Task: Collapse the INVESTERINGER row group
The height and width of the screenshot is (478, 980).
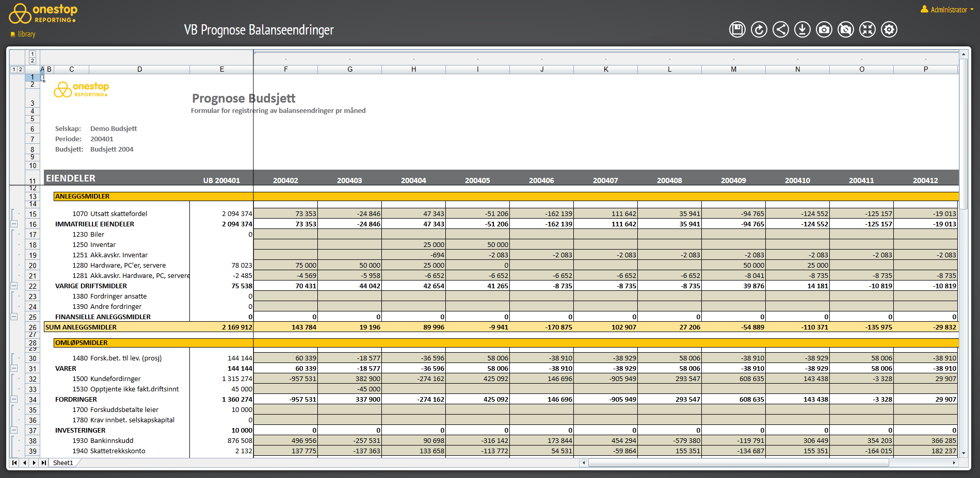Action: [14, 430]
